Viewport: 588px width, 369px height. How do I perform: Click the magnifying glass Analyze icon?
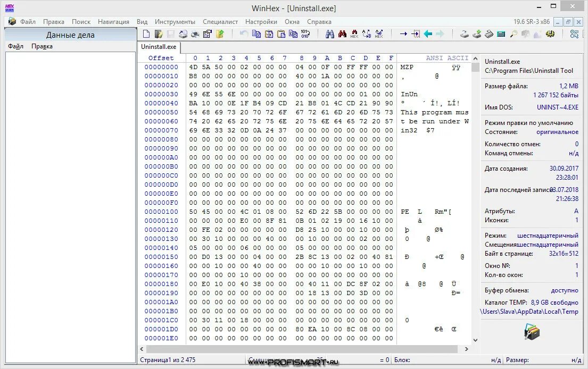pos(514,34)
